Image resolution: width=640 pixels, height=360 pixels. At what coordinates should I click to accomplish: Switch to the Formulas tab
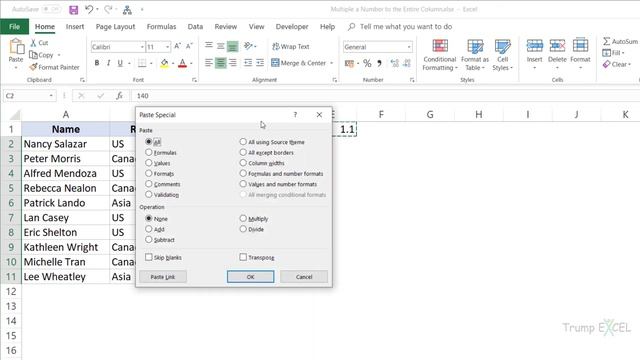click(162, 27)
